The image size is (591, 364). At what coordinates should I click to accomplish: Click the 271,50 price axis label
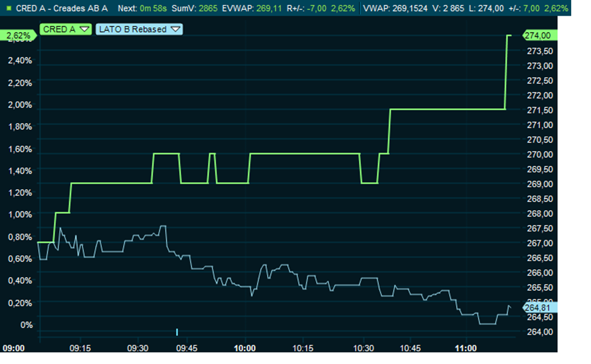(540, 110)
